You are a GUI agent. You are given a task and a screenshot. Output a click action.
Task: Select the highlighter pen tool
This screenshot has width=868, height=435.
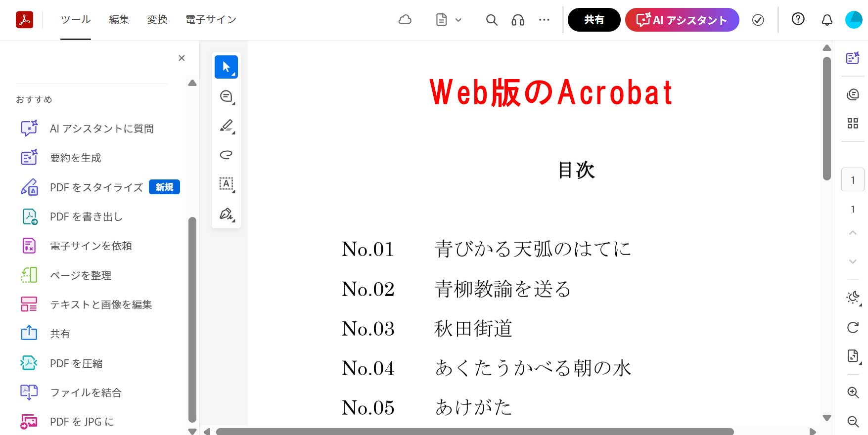click(226, 126)
